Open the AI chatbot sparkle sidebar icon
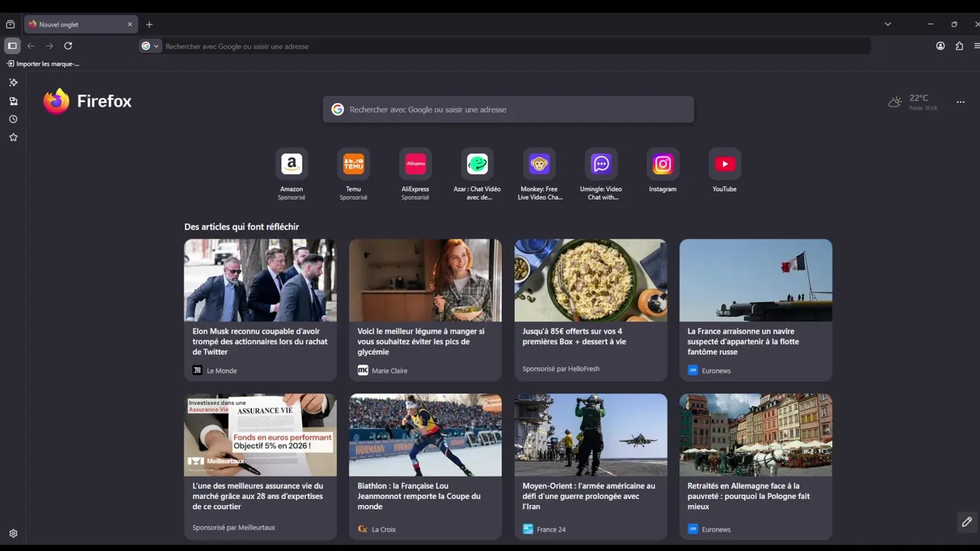 pyautogui.click(x=13, y=83)
